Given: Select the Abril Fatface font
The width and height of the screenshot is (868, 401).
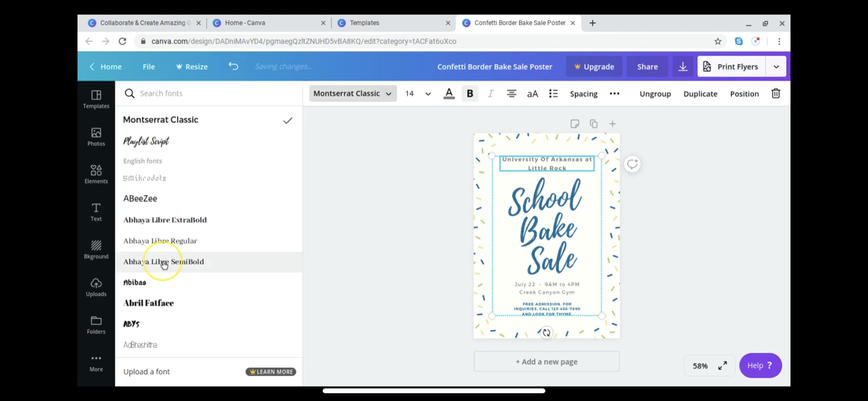Looking at the screenshot, I should (x=208, y=303).
